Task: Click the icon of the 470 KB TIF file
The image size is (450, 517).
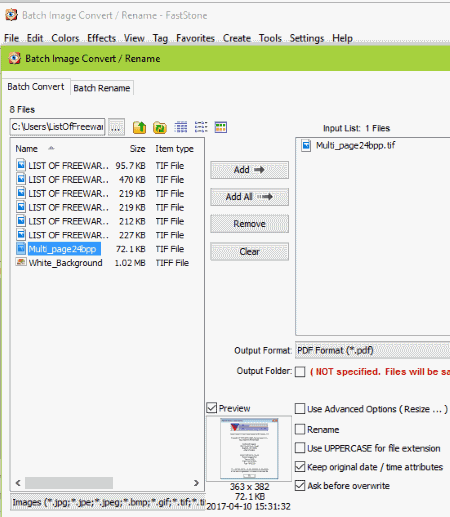Action: click(21, 179)
